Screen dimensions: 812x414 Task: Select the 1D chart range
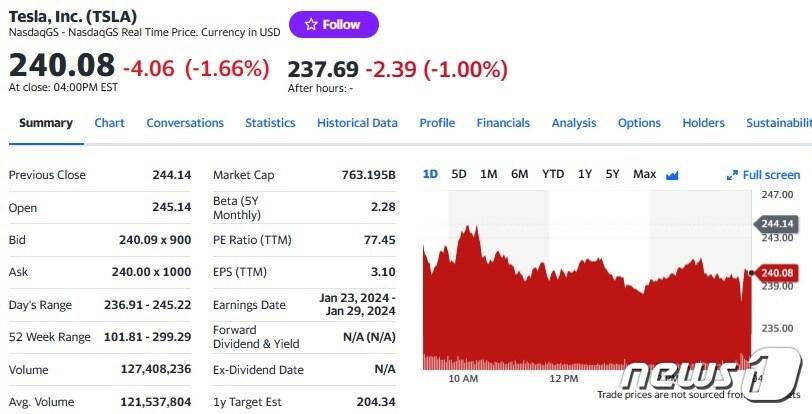430,174
